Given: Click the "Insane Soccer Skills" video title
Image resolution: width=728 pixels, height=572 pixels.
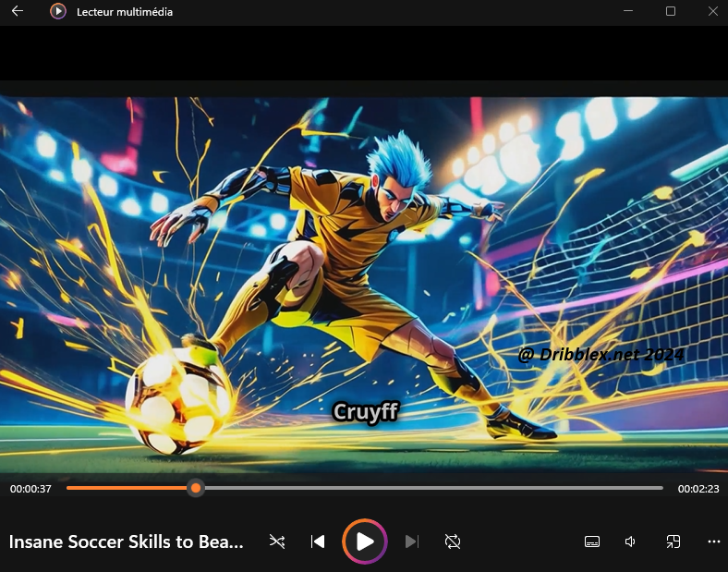Looking at the screenshot, I should (127, 542).
